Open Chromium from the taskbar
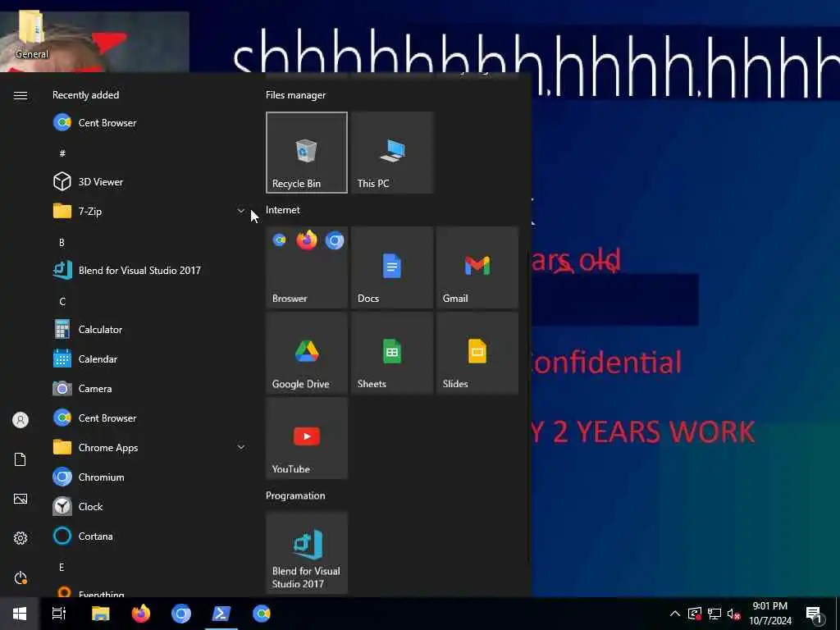Screen dimensions: 840x630 pyautogui.click(x=181, y=614)
